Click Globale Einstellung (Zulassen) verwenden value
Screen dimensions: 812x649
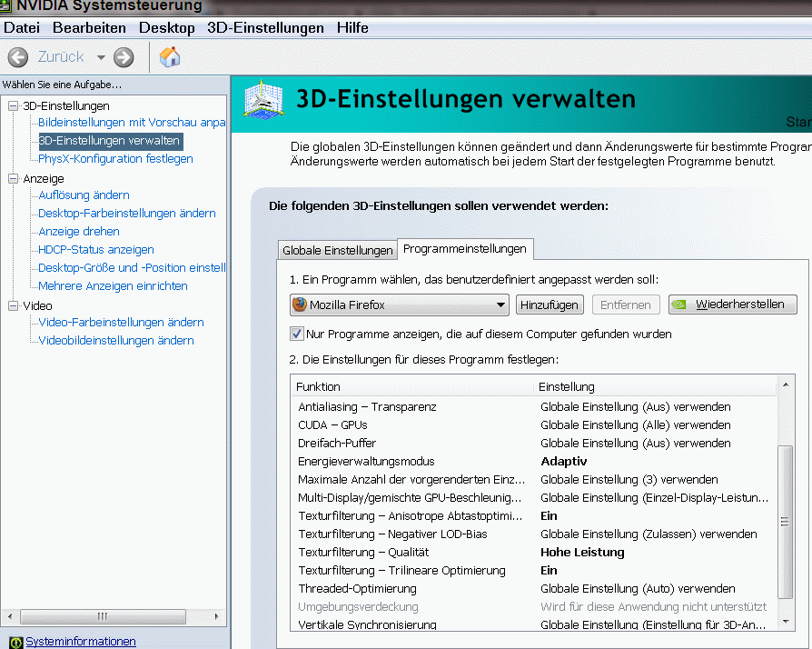click(649, 534)
